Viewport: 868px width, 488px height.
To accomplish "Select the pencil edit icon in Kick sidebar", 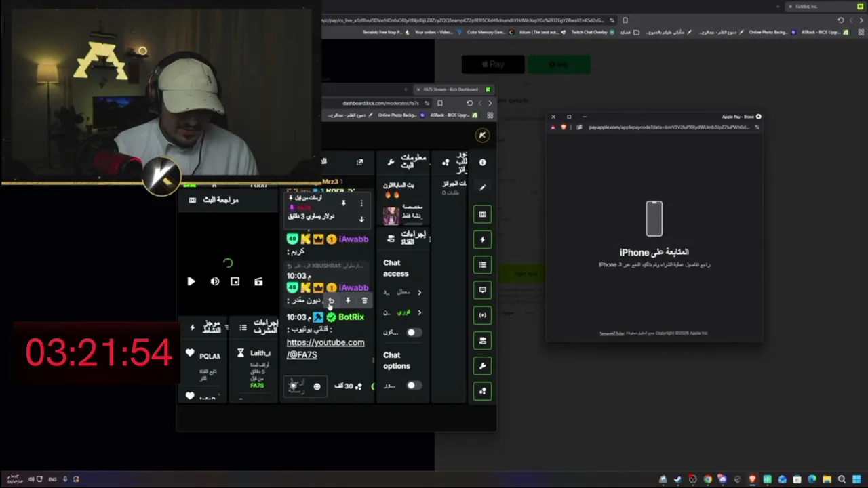I will coord(482,188).
